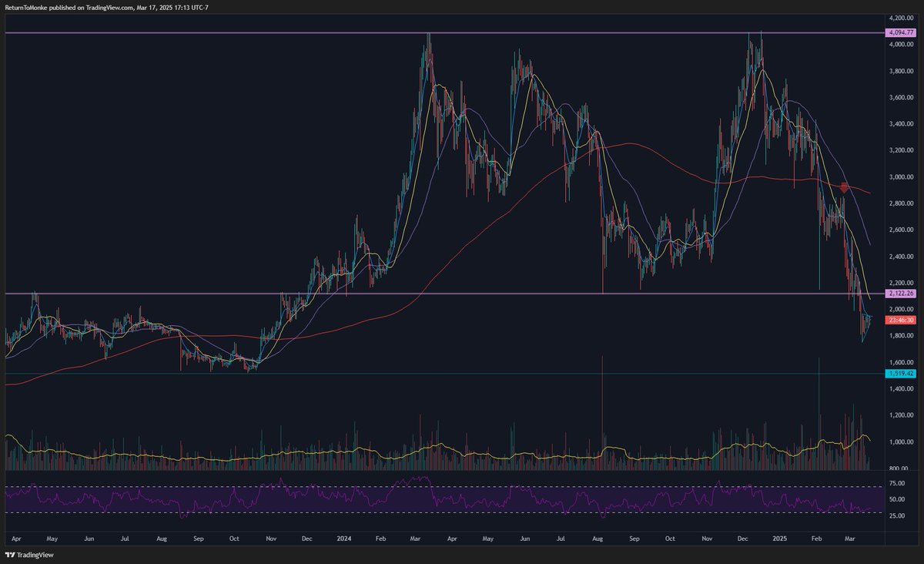Click the 4,200.00 price axis label
Viewport: 924px width, 564px height.
tap(900, 17)
